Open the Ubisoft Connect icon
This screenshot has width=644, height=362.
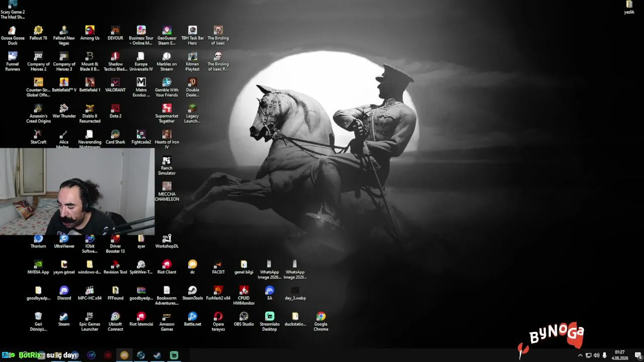pyautogui.click(x=115, y=322)
